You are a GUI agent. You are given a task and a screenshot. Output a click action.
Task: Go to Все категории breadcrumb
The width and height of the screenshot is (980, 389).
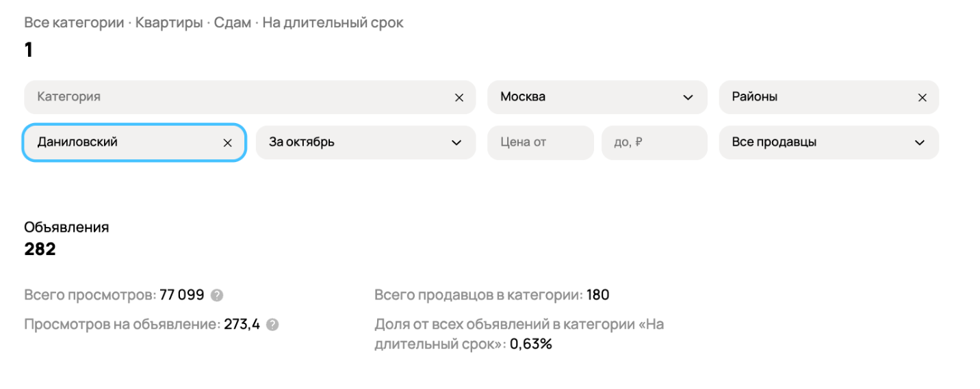point(74,23)
